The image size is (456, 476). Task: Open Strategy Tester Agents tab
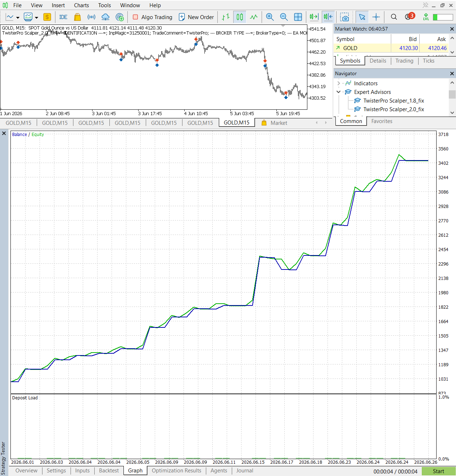click(219, 471)
